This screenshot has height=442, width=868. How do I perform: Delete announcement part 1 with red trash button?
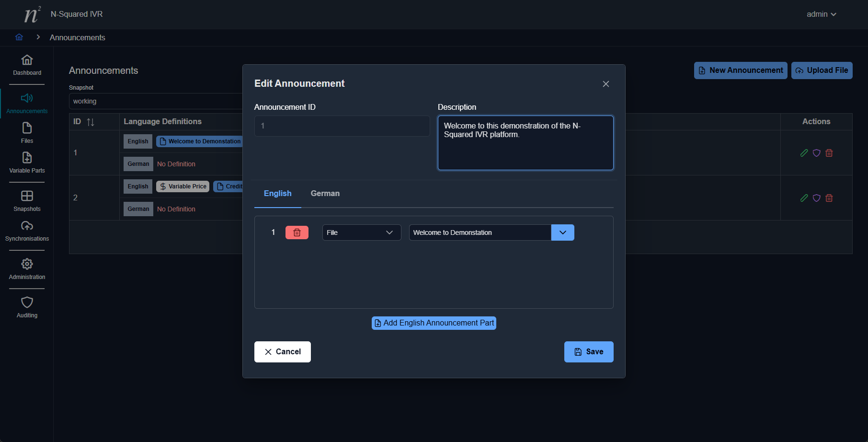coord(297,233)
